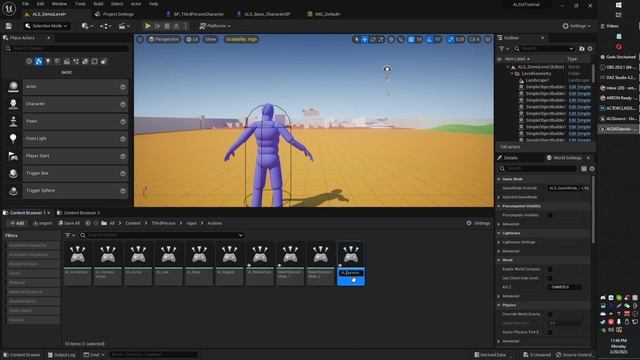
Task: Click camera speed setting in viewport
Action: pyautogui.click(x=474, y=40)
